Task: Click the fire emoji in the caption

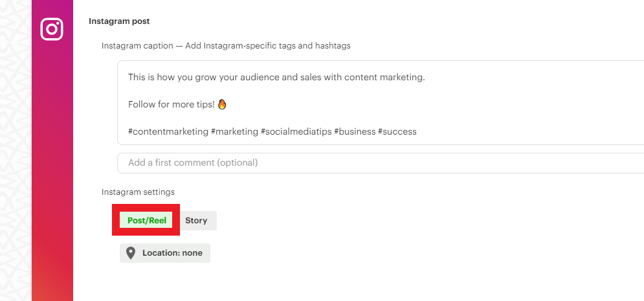Action: 222,104
